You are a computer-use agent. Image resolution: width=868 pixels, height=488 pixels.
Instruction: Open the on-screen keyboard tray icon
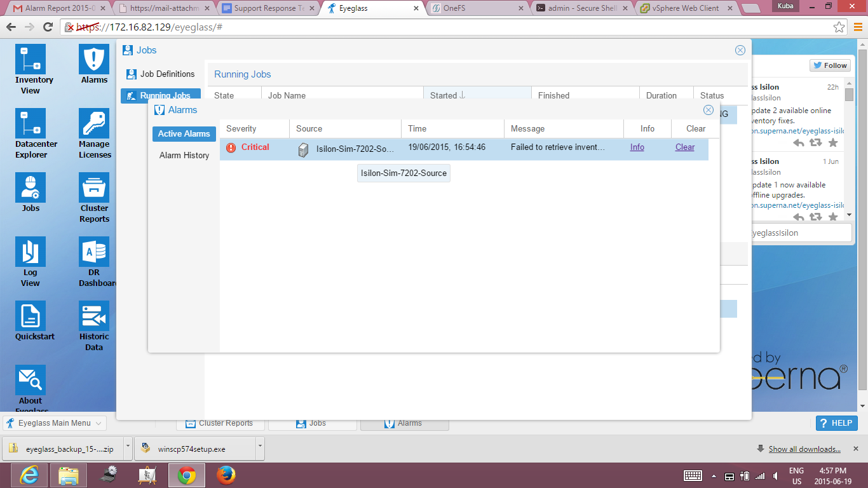[x=693, y=476]
